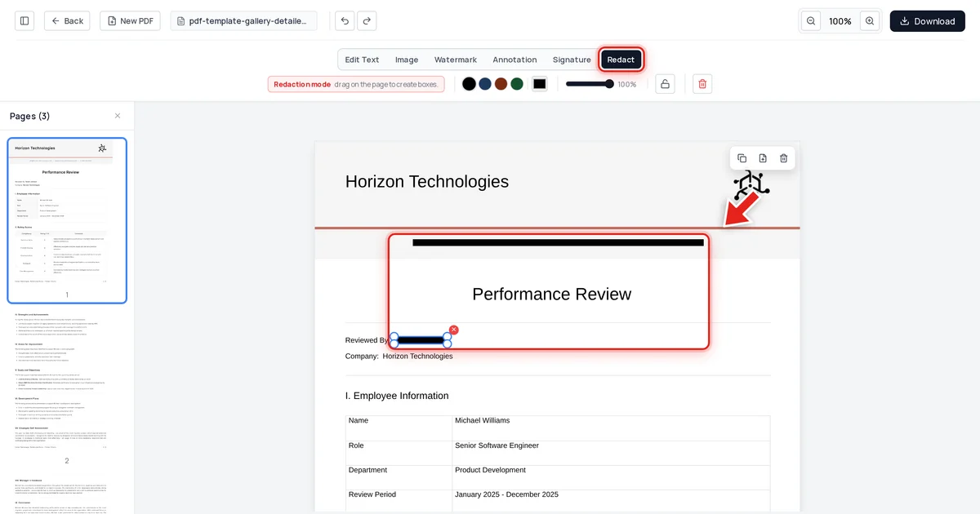Click the 'Reviewed By' label
This screenshot has height=514, width=980.
367,340
